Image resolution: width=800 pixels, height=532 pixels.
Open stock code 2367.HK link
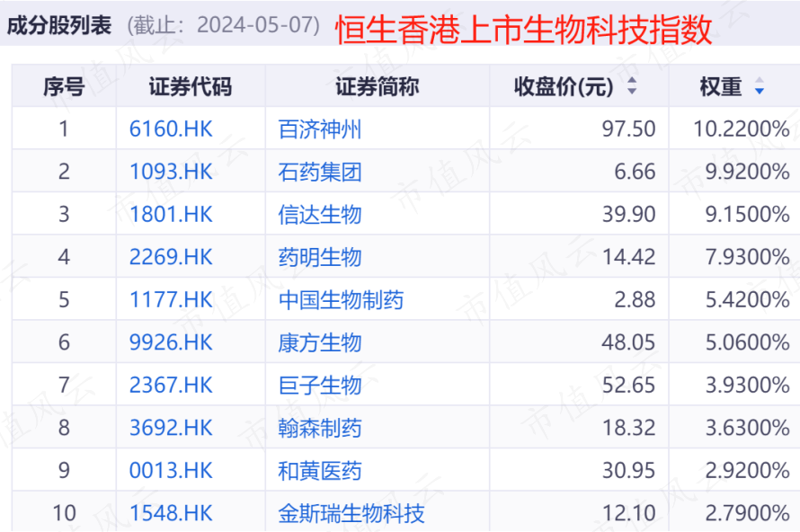pyautogui.click(x=171, y=386)
